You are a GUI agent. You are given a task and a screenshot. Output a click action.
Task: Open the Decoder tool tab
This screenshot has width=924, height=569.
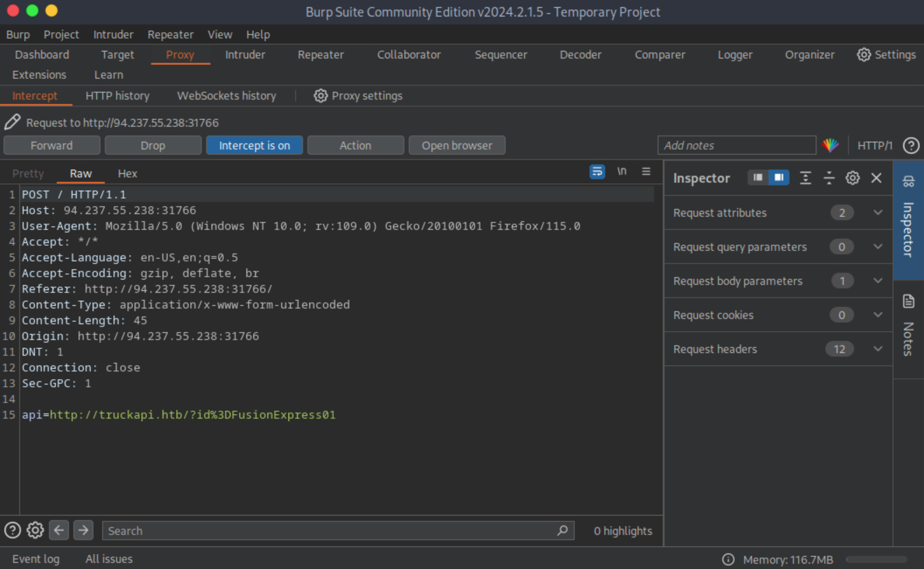click(580, 55)
